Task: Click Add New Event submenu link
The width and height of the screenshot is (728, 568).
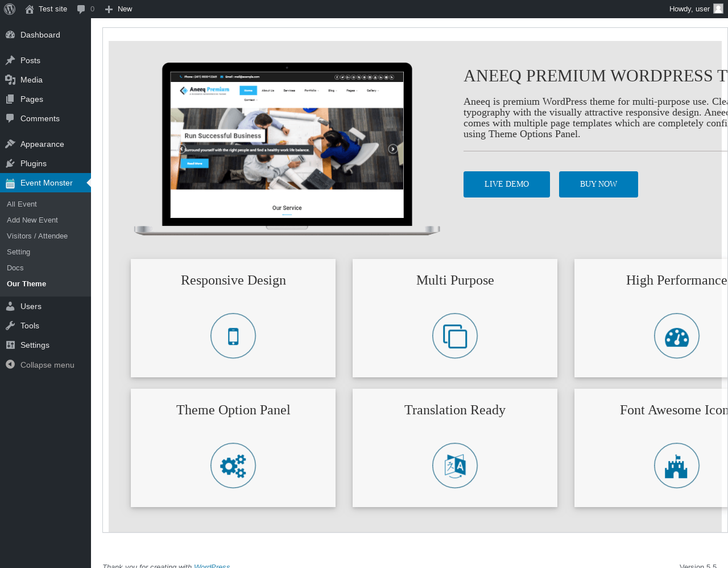Action: (x=32, y=220)
